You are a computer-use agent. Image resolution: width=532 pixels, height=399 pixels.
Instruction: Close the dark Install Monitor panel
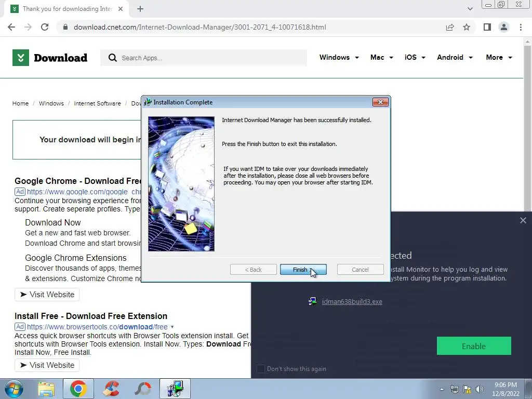pos(523,220)
